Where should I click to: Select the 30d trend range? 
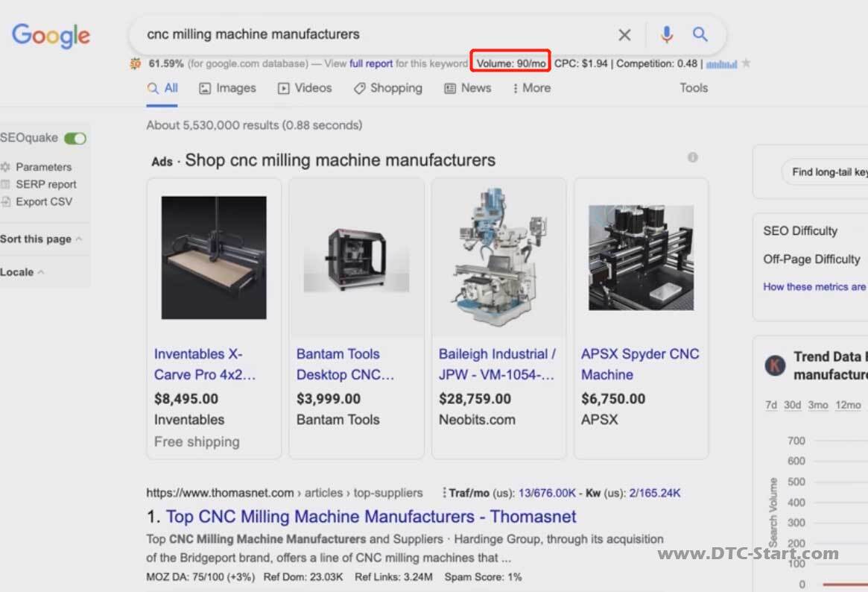tap(792, 405)
